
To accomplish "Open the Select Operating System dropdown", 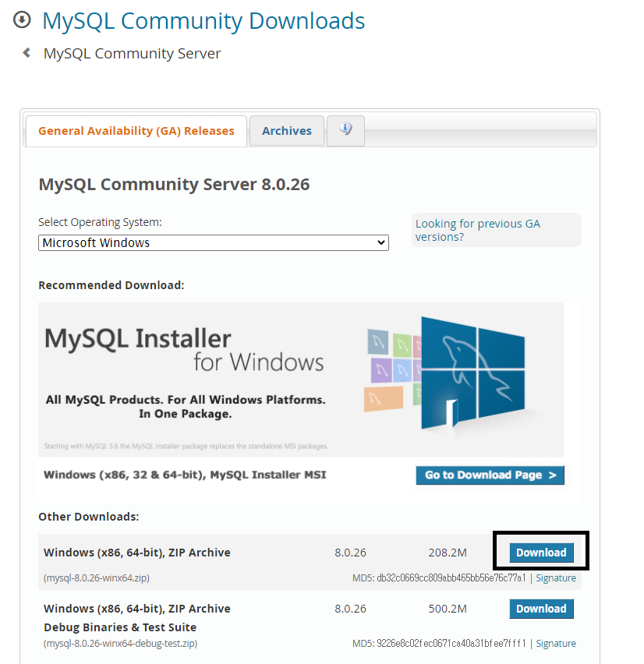I will pos(214,242).
